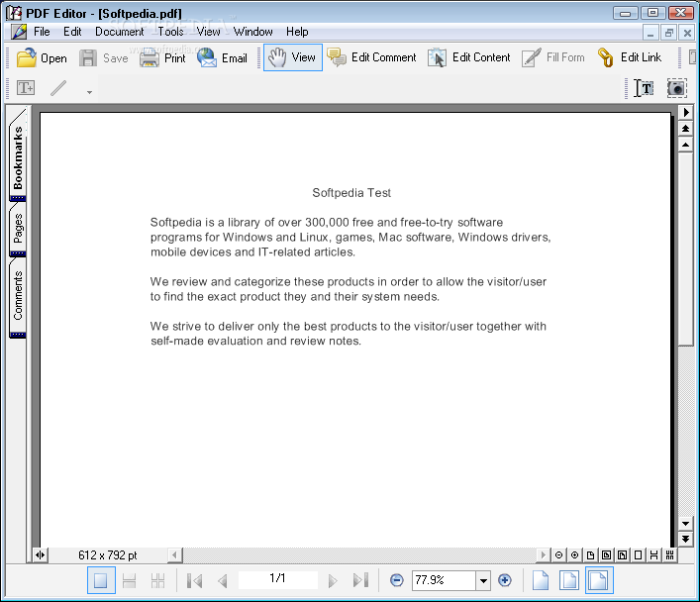Screen dimensions: 700x602
Task: Select the add text box tool
Action: click(x=26, y=87)
